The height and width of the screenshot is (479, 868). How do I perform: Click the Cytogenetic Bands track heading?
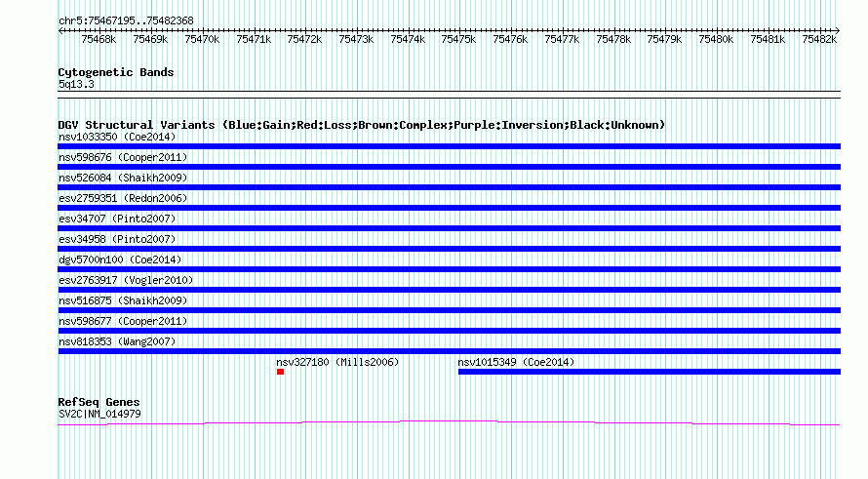[x=116, y=72]
